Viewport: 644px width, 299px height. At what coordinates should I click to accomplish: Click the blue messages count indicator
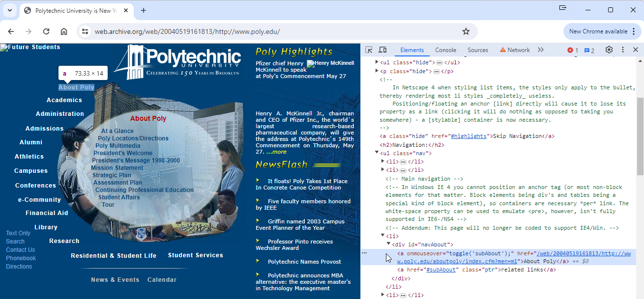tap(589, 50)
